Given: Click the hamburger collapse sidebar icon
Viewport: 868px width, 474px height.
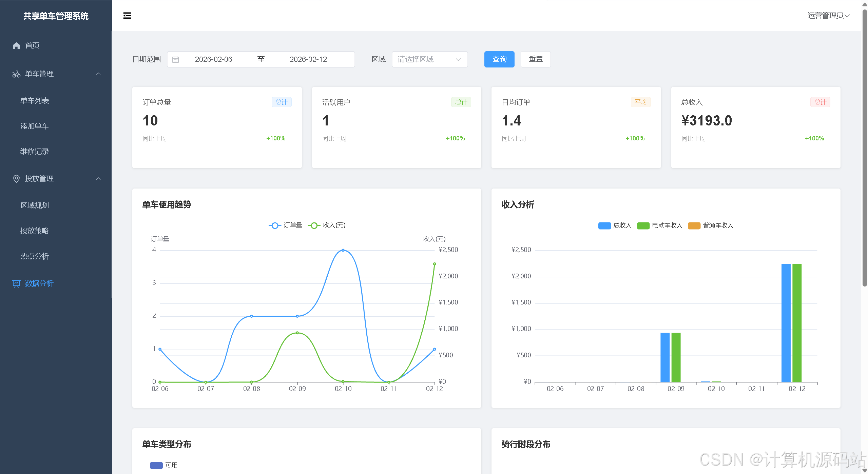Looking at the screenshot, I should (x=127, y=16).
